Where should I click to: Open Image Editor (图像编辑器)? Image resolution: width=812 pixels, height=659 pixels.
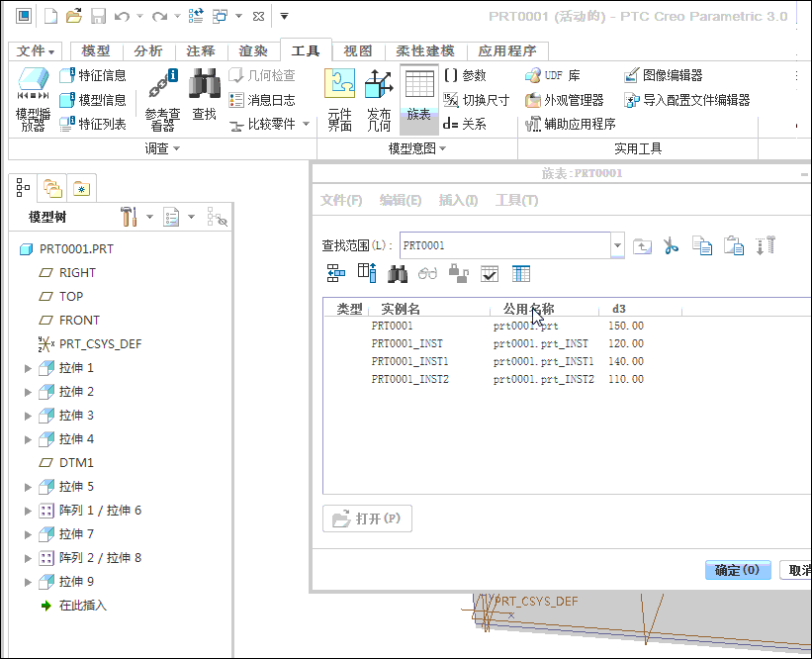664,75
